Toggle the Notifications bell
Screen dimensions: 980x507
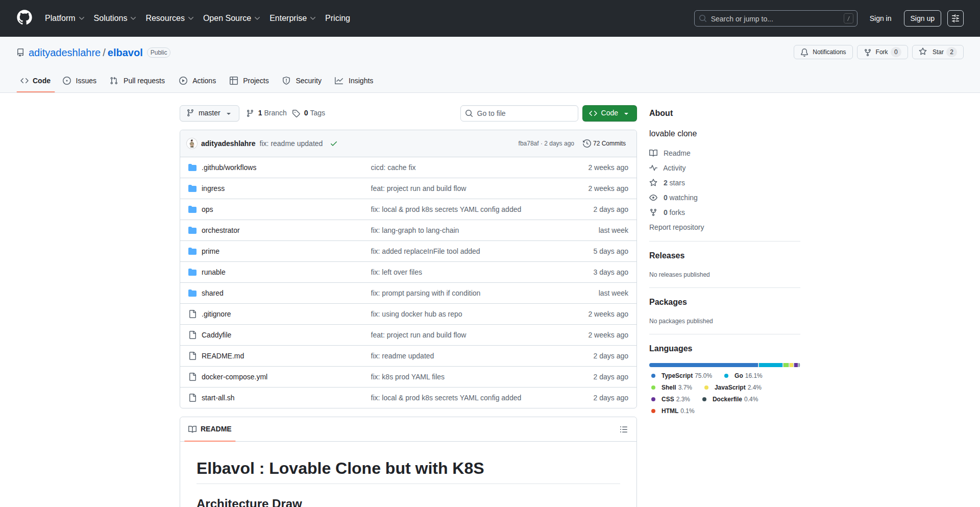(x=822, y=52)
